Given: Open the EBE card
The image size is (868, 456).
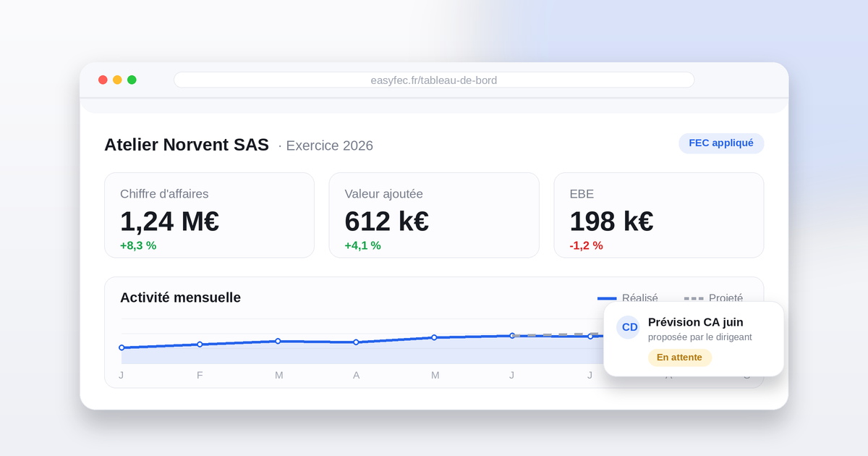Looking at the screenshot, I should [x=659, y=215].
